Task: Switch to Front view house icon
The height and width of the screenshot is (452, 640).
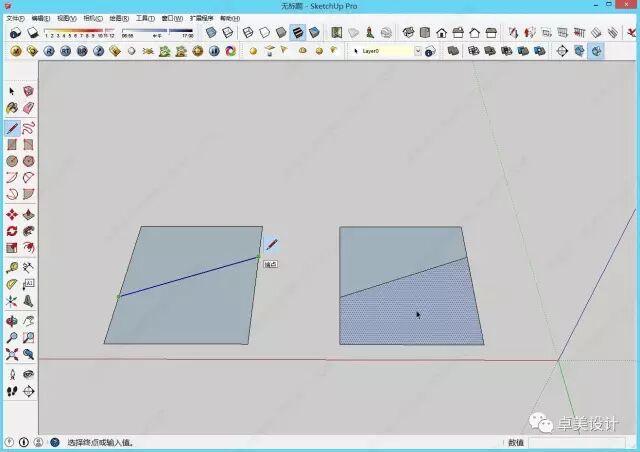Action: pos(441,32)
